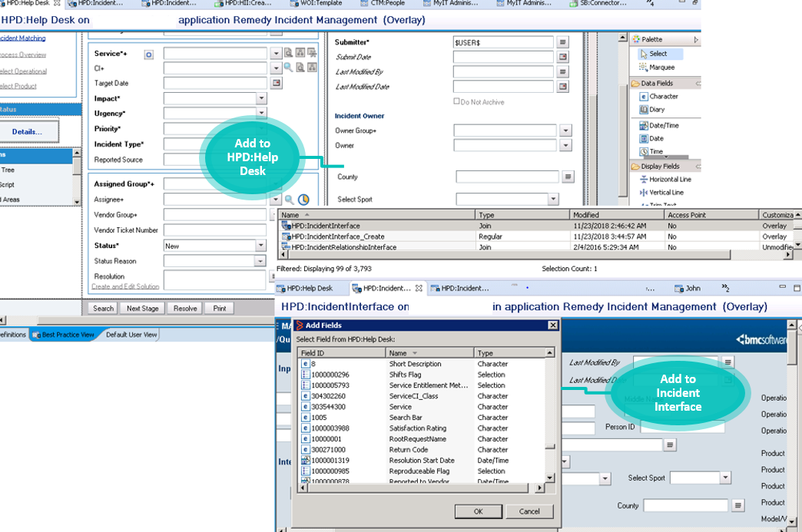Screen dimensions: 802x532
Task: Open the calendar button for Last Modified Date
Action: 562,87
